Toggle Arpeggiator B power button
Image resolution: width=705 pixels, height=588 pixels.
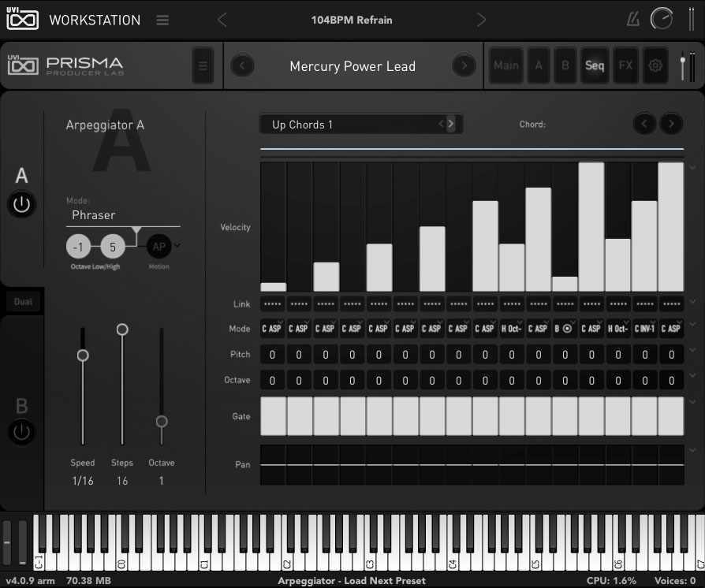click(21, 432)
